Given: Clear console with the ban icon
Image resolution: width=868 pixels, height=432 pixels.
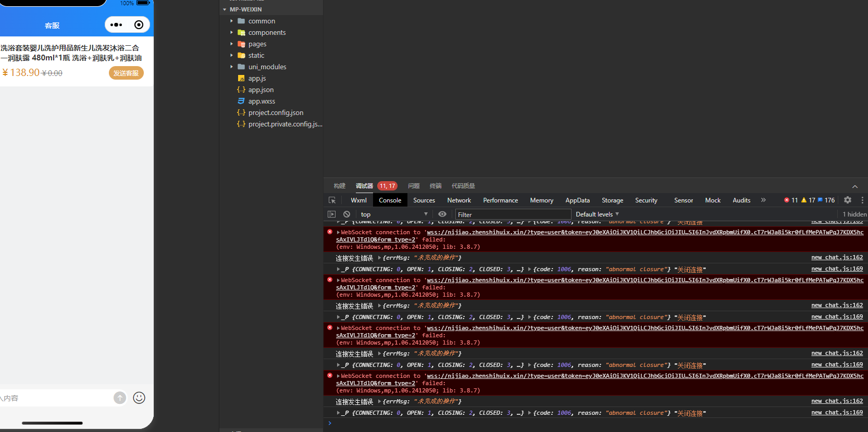Looking at the screenshot, I should pos(346,214).
